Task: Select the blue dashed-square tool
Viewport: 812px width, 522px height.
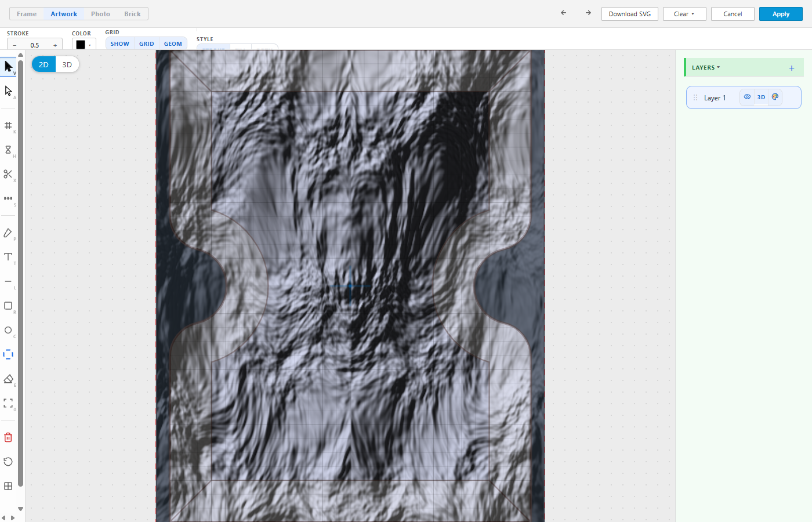Action: pyautogui.click(x=8, y=354)
